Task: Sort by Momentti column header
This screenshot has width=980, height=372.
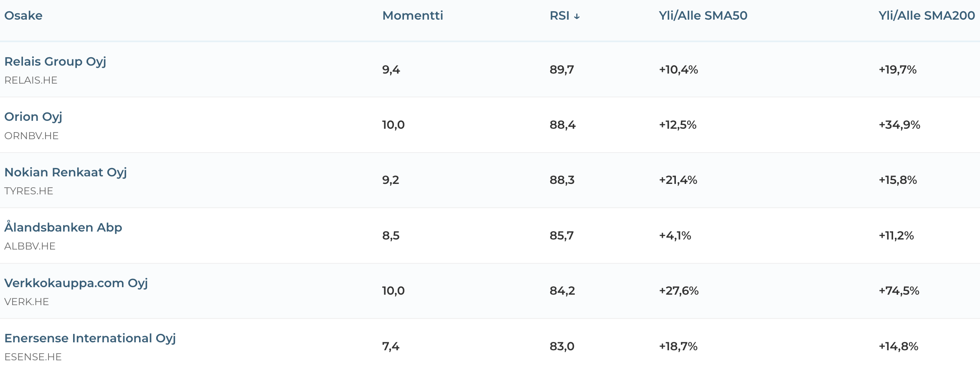Action: [x=413, y=15]
